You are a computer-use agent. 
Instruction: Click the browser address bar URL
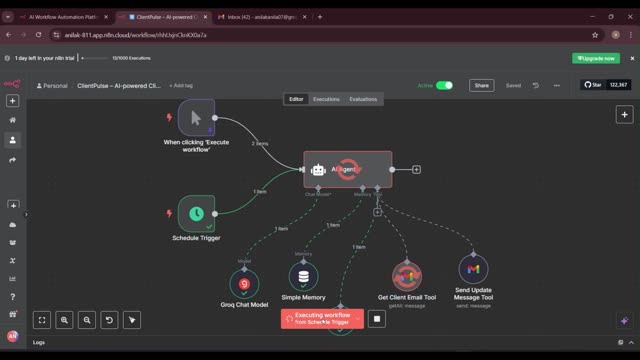[x=136, y=35]
